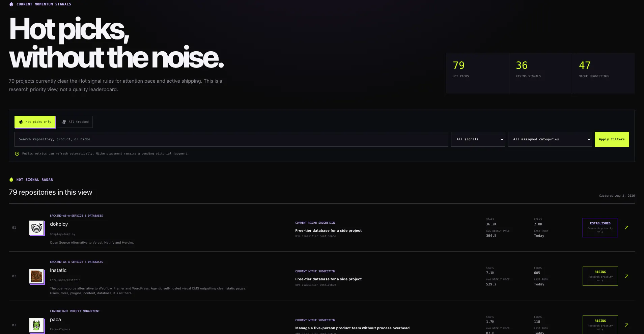Image resolution: width=644 pixels, height=334 pixels.
Task: Open the dokploy repository title
Action: tap(59, 224)
